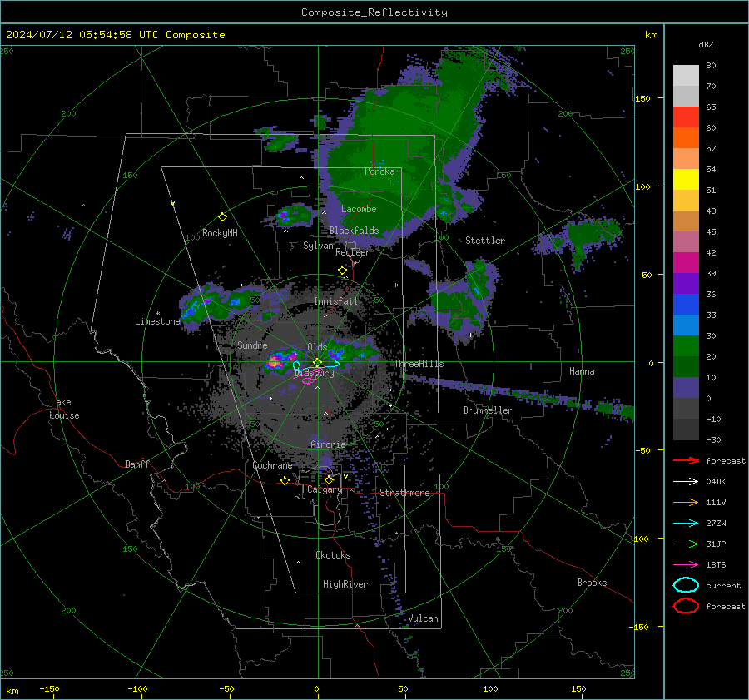Click the Innisfail label
The width and height of the screenshot is (749, 700).
(x=335, y=301)
